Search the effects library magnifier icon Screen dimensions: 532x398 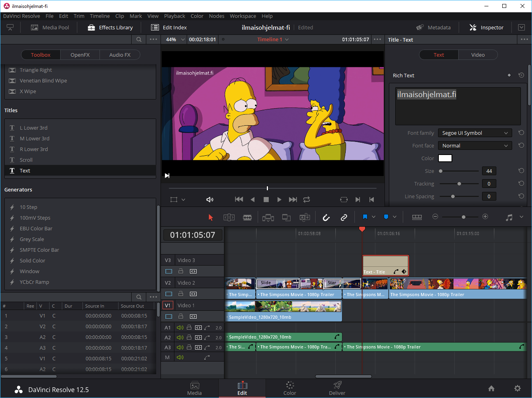click(x=139, y=39)
